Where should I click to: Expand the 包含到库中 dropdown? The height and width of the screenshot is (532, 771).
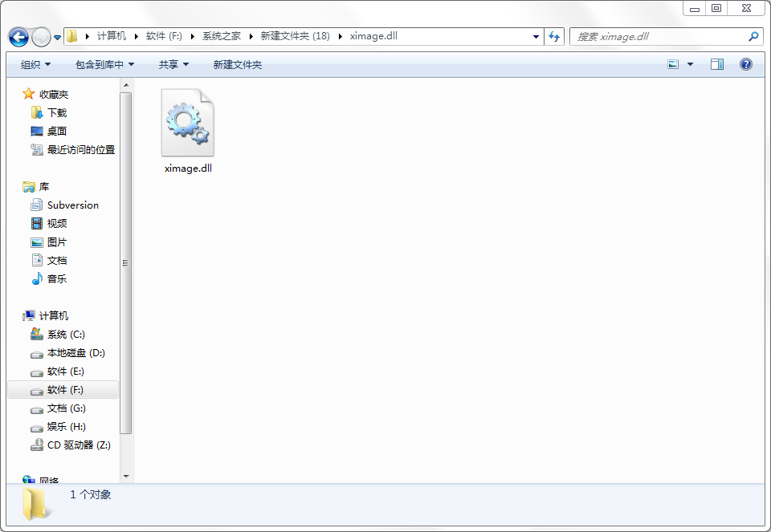coord(104,64)
